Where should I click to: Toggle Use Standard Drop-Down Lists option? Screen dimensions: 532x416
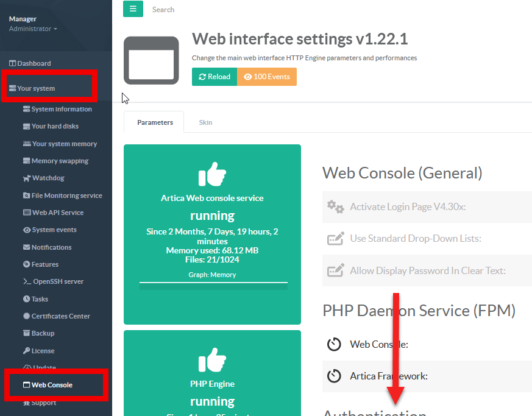click(415, 238)
